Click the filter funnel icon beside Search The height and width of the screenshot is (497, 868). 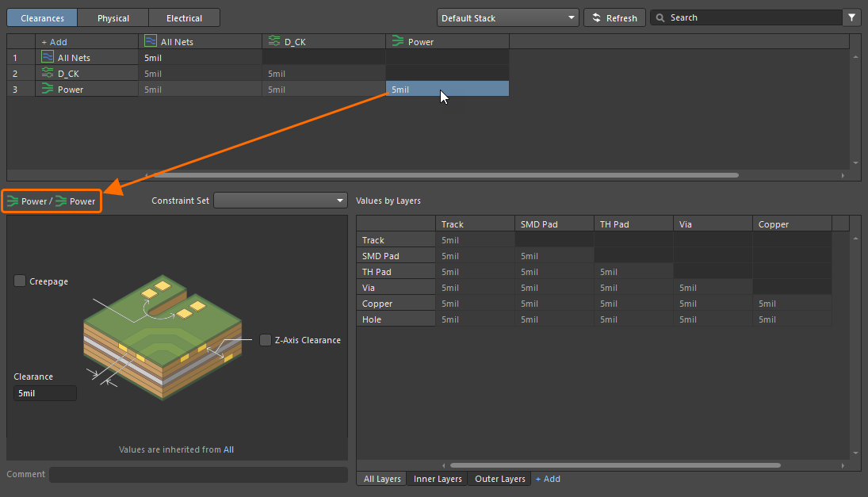(852, 17)
